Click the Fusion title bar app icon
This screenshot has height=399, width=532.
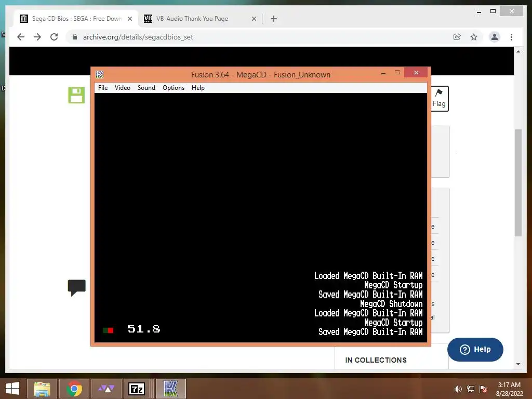tap(99, 74)
